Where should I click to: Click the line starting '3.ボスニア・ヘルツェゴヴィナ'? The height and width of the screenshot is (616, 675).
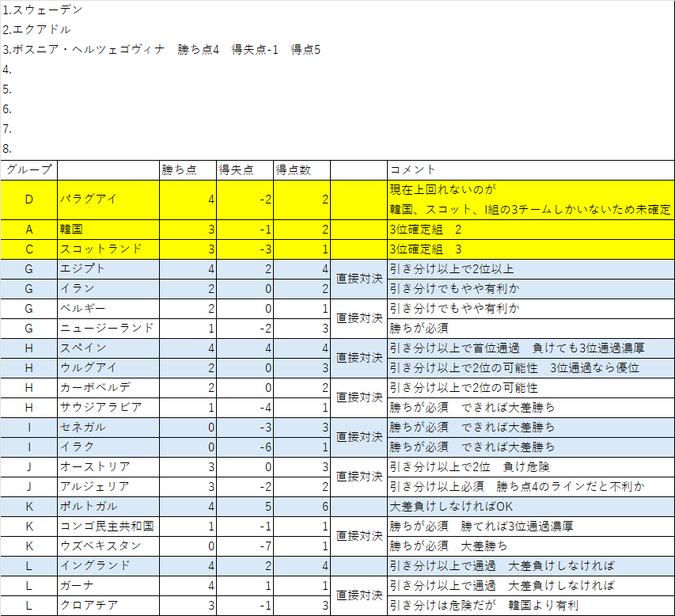[161, 50]
